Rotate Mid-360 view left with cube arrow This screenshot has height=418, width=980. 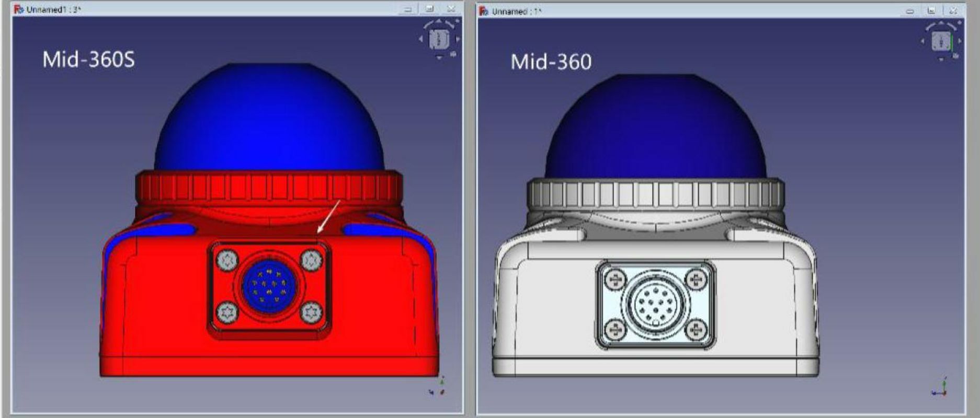923,41
